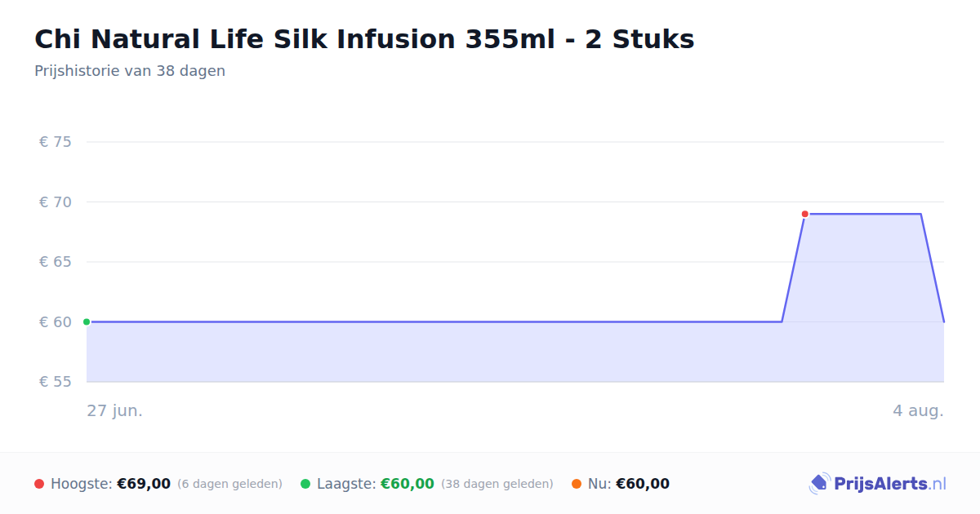This screenshot has width=980, height=514.
Task: Click the 6 dagen geleden note
Action: click(229, 484)
